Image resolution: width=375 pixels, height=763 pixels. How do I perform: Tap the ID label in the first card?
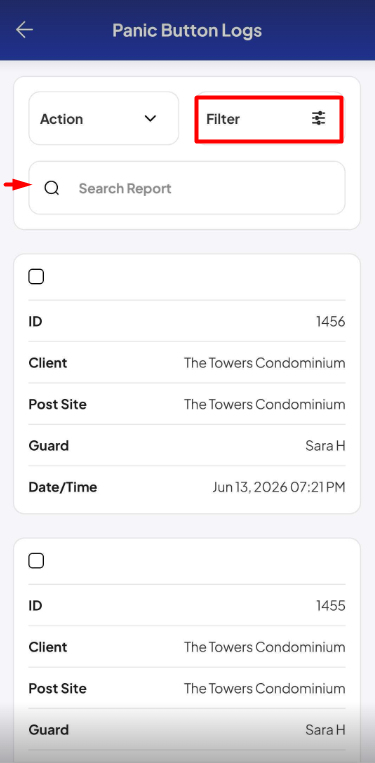tap(36, 322)
